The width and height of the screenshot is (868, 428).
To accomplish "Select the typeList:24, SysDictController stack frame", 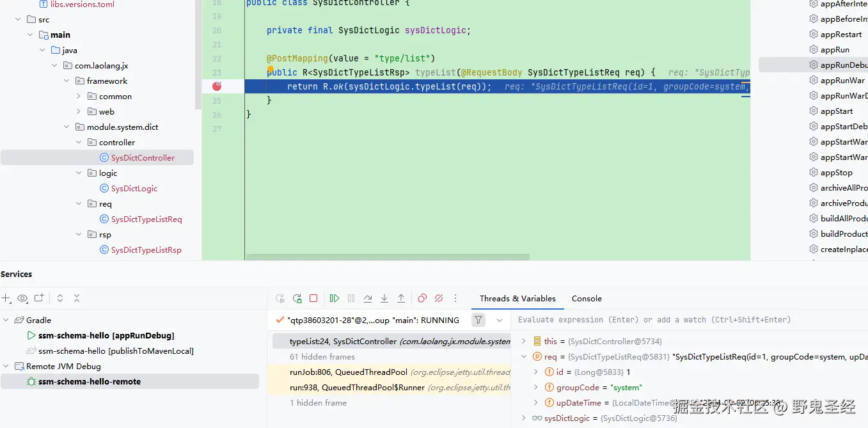I will (391, 342).
